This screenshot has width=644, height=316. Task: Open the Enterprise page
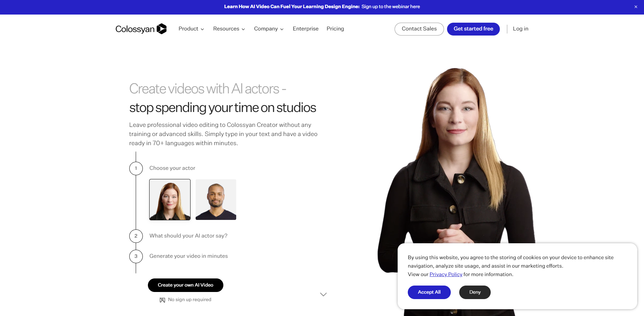click(306, 29)
